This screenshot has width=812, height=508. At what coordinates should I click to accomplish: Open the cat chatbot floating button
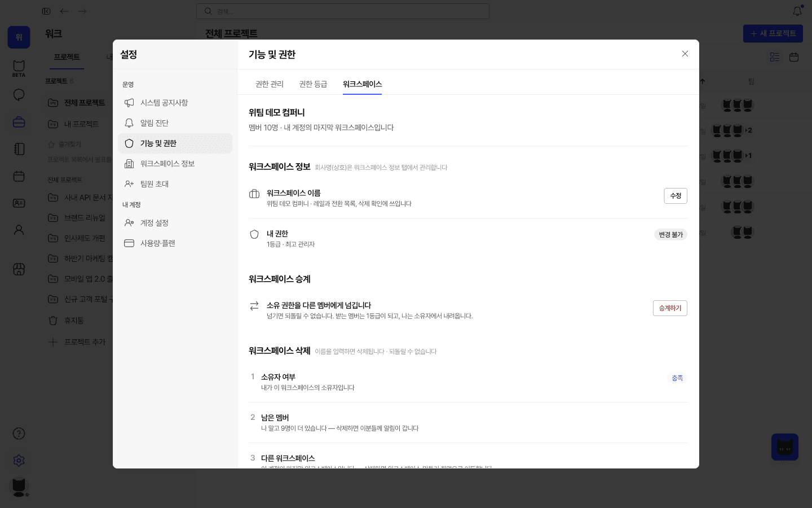coord(785,447)
